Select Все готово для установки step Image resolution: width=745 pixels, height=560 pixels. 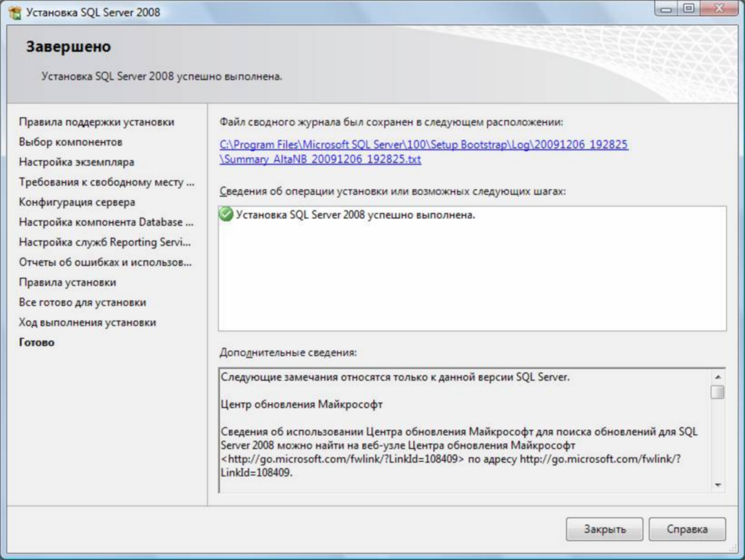pos(82,302)
